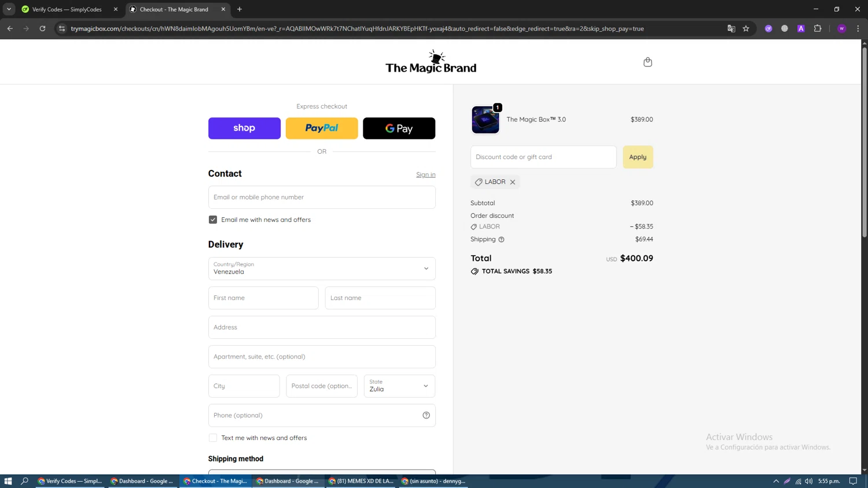View site information icon in address bar

(62, 28)
